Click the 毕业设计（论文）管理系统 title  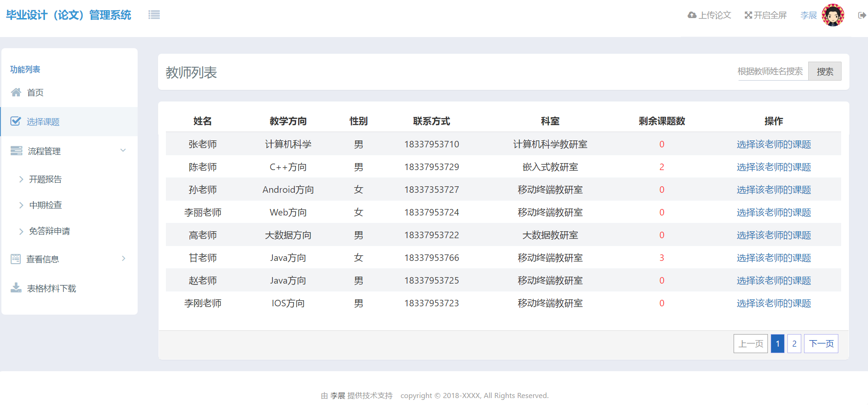(x=69, y=15)
